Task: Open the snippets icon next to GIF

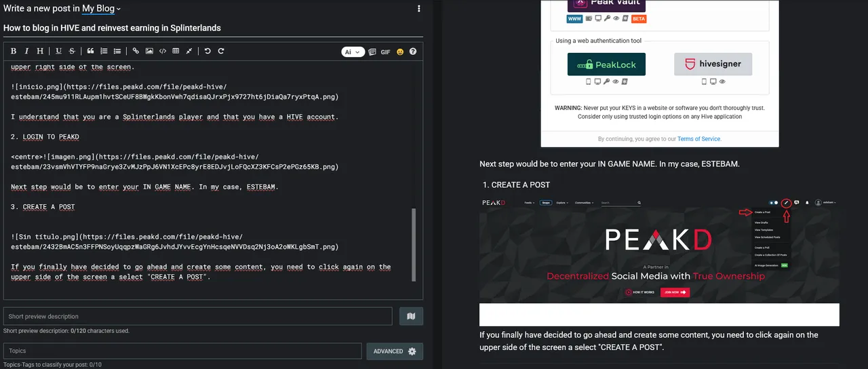Action: [372, 52]
